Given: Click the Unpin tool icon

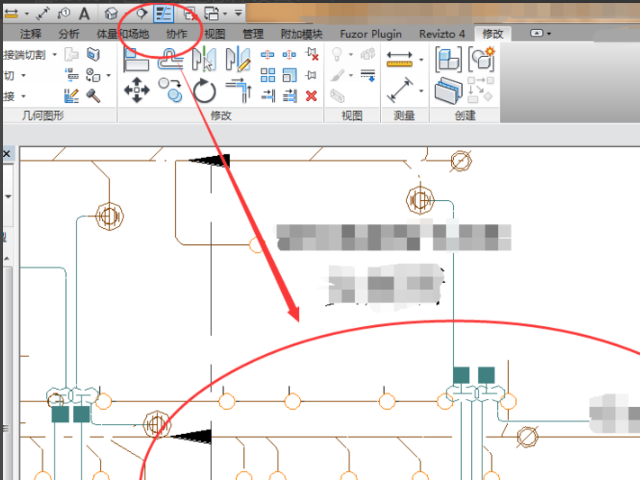Looking at the screenshot, I should pos(312,54).
